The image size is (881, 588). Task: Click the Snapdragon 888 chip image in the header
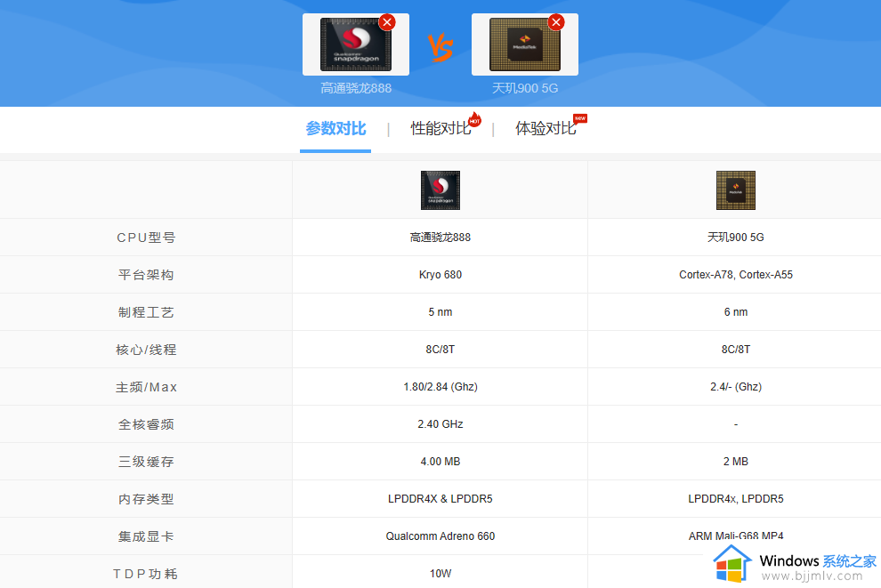pyautogui.click(x=356, y=44)
